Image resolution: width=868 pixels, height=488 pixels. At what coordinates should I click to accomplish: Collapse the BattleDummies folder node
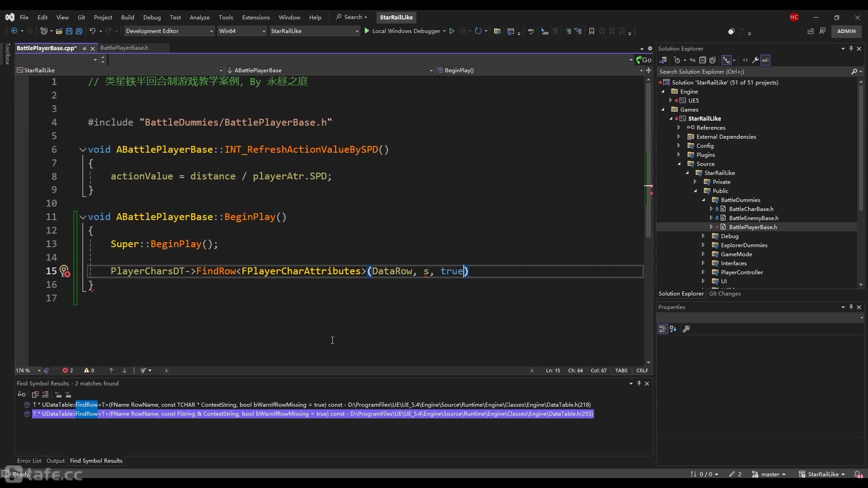[x=703, y=200]
